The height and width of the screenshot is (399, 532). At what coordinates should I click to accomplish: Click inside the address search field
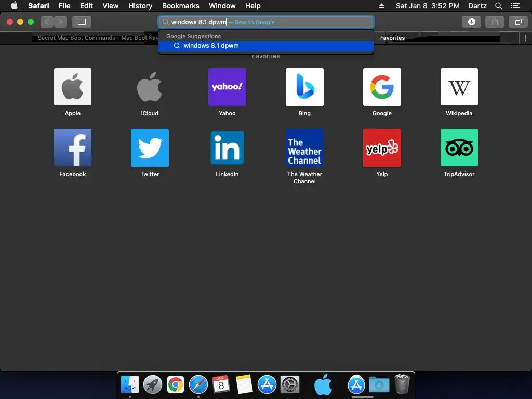pyautogui.click(x=266, y=22)
